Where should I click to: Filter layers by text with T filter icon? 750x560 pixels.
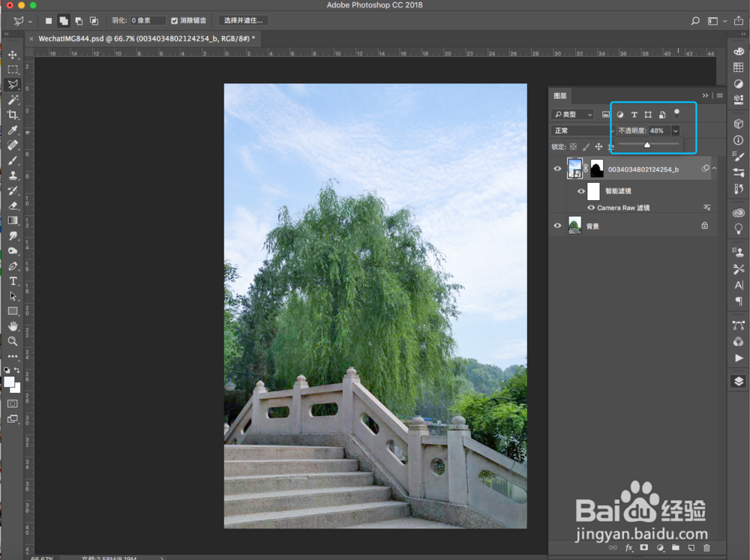pos(634,114)
